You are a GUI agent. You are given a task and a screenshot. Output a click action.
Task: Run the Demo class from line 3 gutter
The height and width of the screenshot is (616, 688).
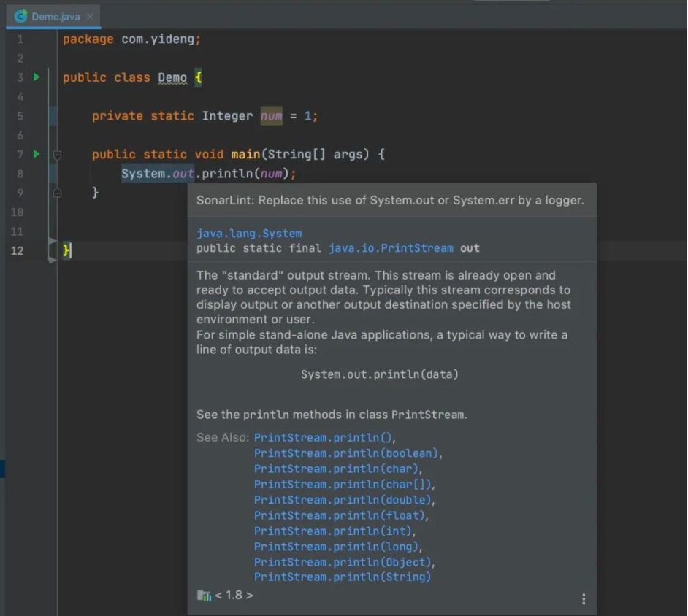click(37, 77)
